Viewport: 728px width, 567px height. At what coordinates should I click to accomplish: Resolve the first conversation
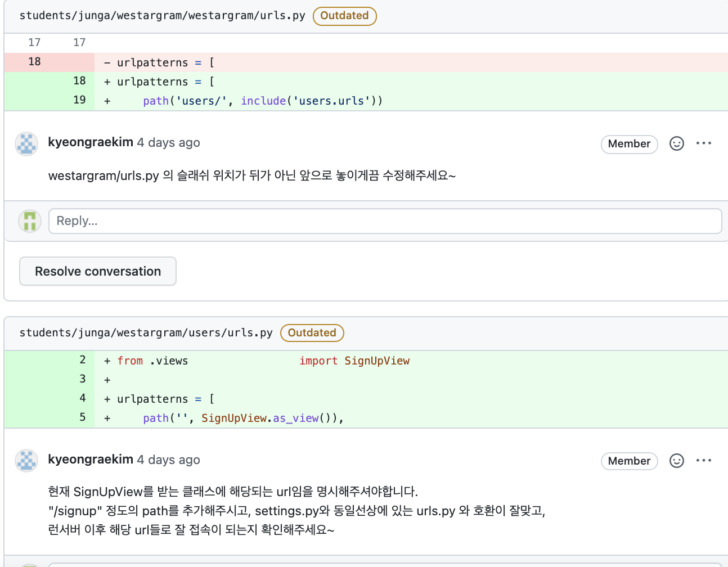[98, 271]
